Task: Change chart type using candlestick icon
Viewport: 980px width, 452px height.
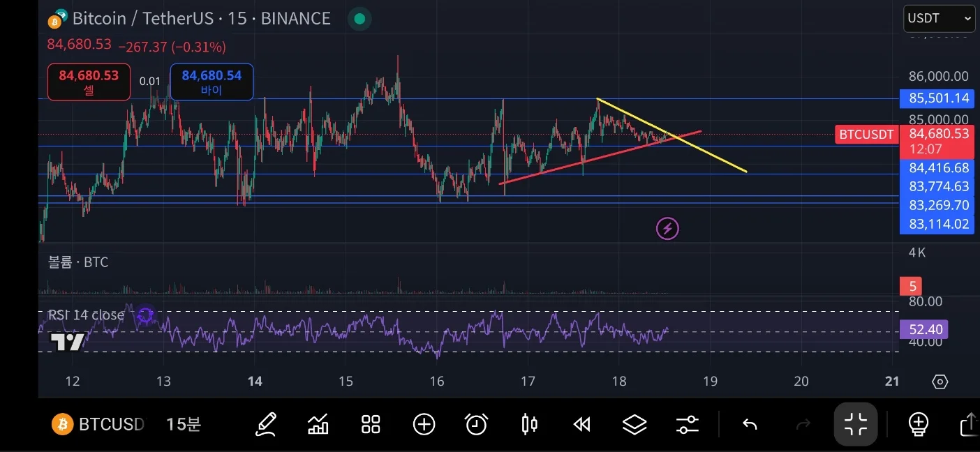Action: 530,424
